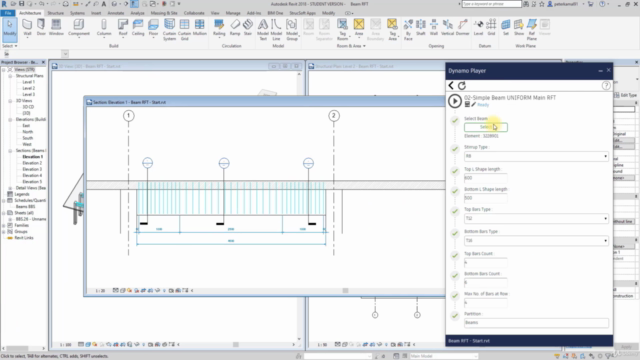
Task: Click the Bottom L Shape length field
Action: pos(486,198)
